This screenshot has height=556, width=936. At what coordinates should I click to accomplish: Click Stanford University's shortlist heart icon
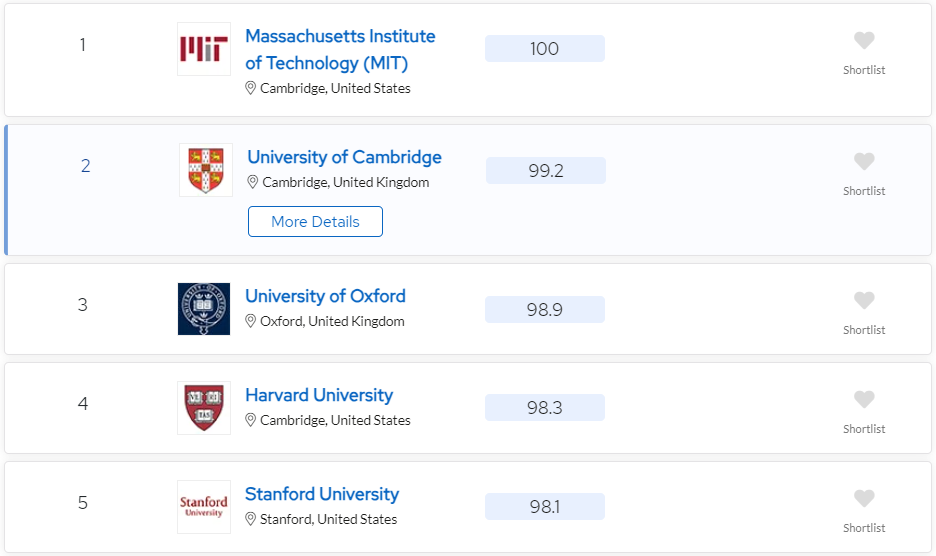(864, 499)
